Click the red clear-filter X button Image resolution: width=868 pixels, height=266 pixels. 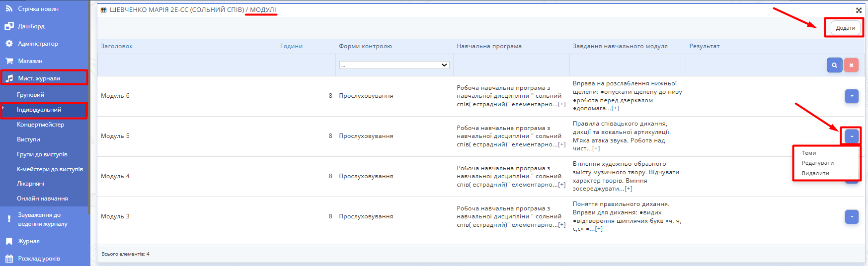851,65
